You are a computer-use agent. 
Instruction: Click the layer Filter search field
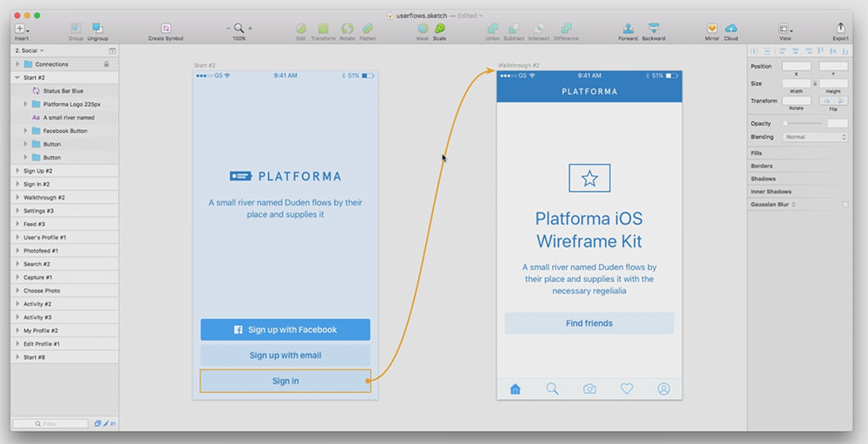[x=50, y=423]
